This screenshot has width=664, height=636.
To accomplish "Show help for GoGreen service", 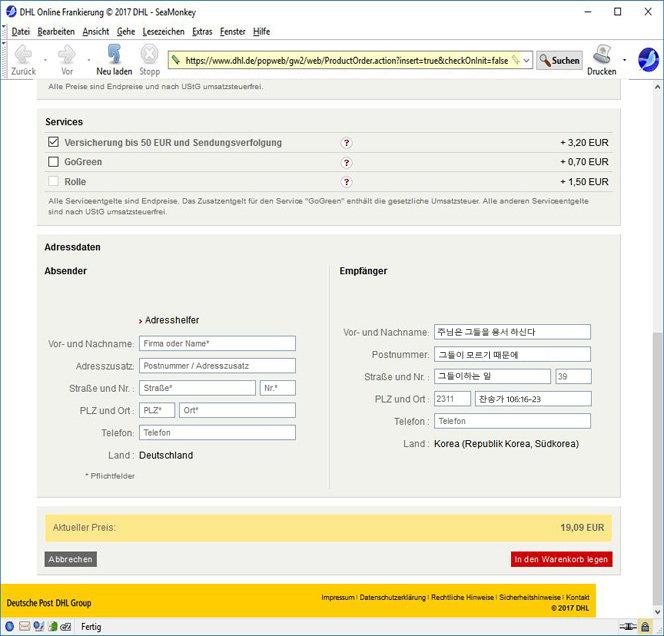I will [x=346, y=162].
